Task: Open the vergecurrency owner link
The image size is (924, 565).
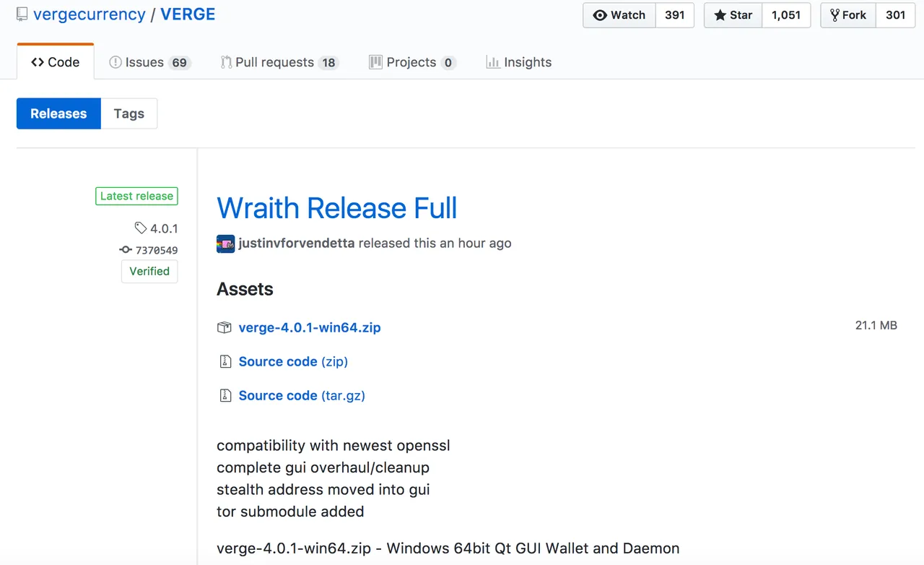Action: (90, 14)
